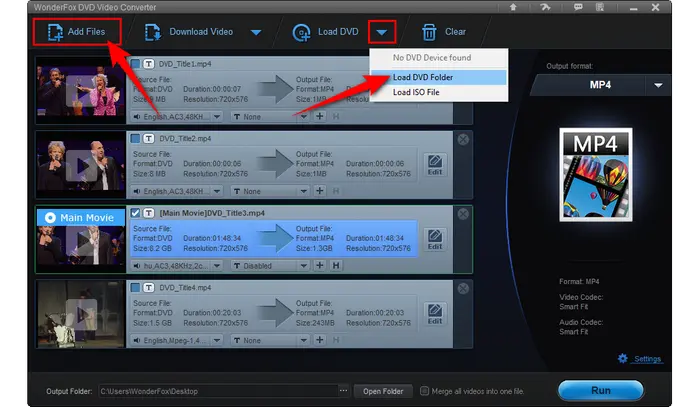The width and height of the screenshot is (700, 407).
Task: Play the Main Movie thumbnail preview
Action: (x=81, y=241)
